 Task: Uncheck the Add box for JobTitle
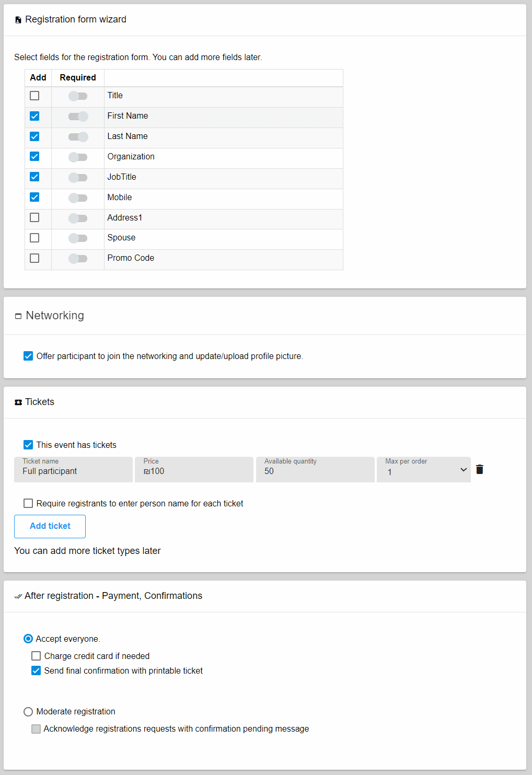pos(34,177)
